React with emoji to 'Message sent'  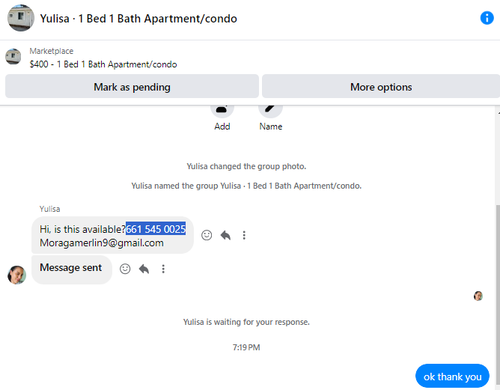(125, 269)
